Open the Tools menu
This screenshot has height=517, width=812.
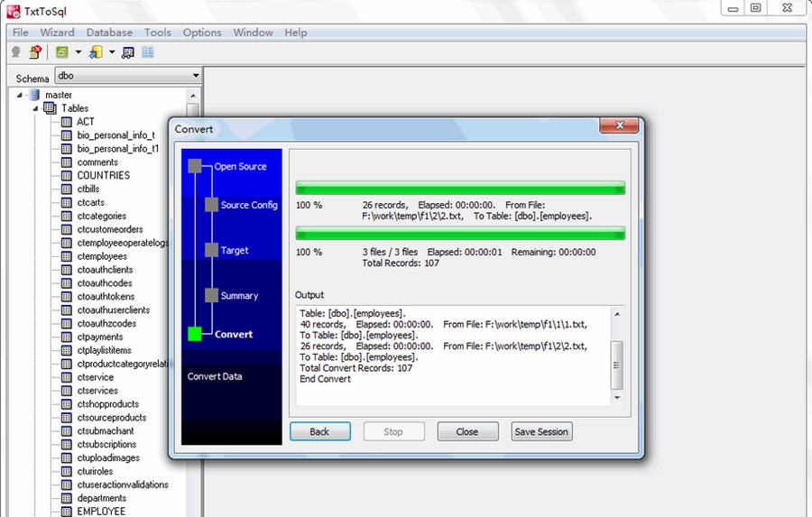157,32
